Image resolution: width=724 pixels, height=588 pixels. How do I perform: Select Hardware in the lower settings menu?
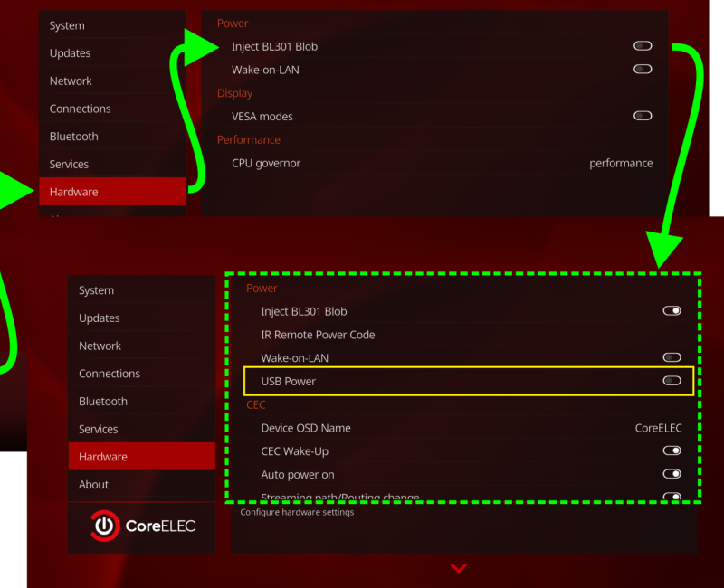click(x=142, y=457)
